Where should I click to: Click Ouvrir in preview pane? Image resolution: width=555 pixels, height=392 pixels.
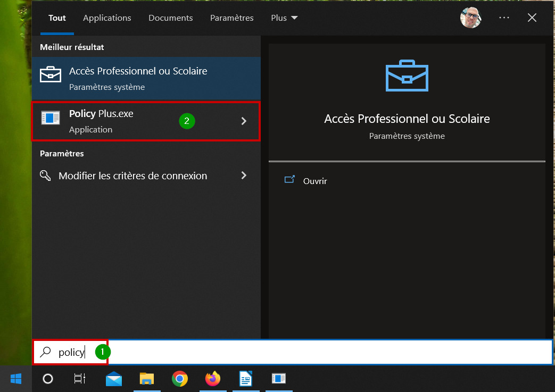(315, 181)
